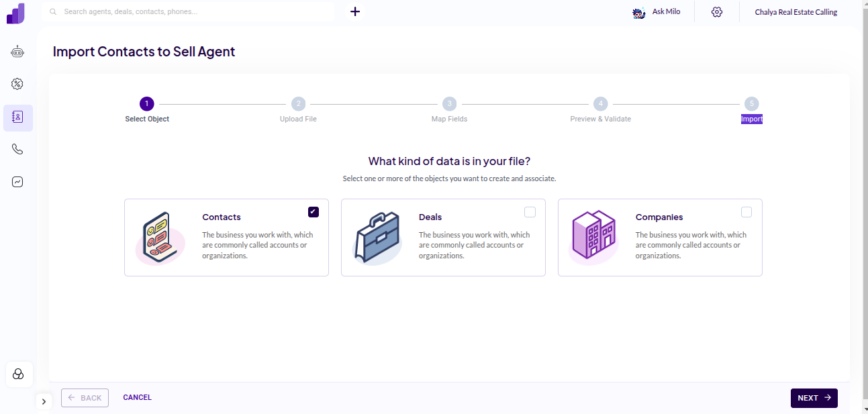868x414 pixels.
Task: Click the Contacts illustration icon
Action: pos(160,238)
